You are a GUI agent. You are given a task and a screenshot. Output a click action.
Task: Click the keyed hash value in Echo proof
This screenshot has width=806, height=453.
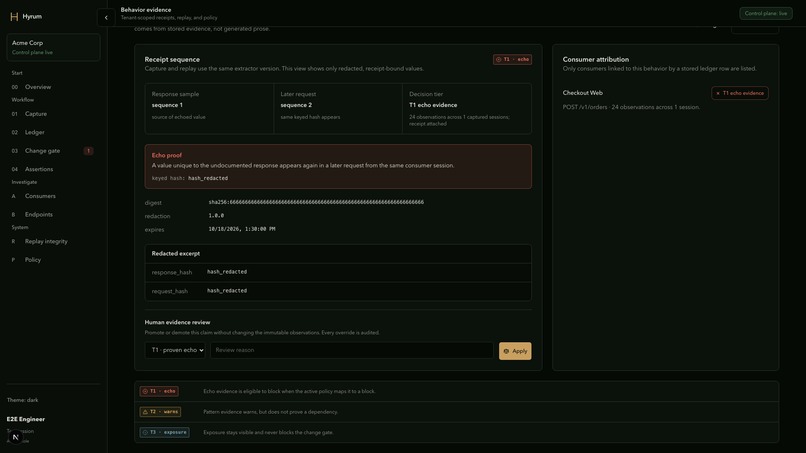point(208,178)
